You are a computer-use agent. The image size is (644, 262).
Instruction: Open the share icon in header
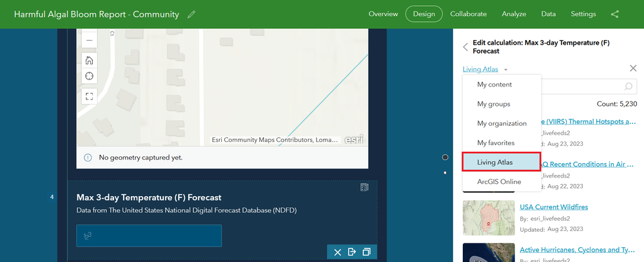coord(614,14)
